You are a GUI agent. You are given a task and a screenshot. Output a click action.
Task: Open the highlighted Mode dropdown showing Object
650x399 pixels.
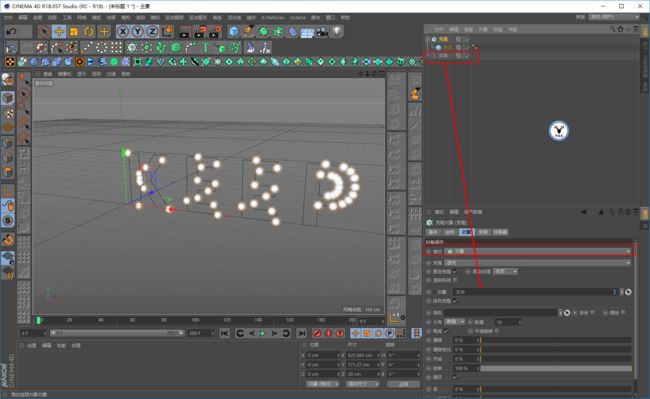[x=538, y=251]
